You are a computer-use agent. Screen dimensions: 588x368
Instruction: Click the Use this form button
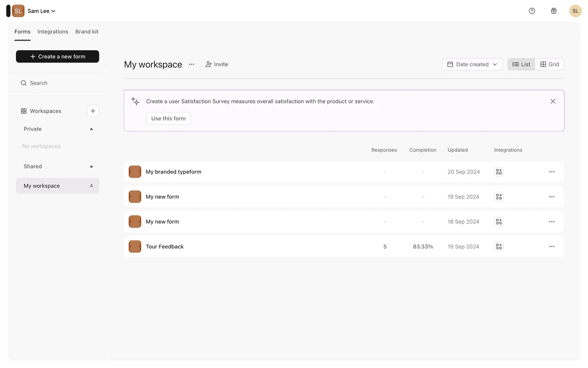pyautogui.click(x=168, y=118)
